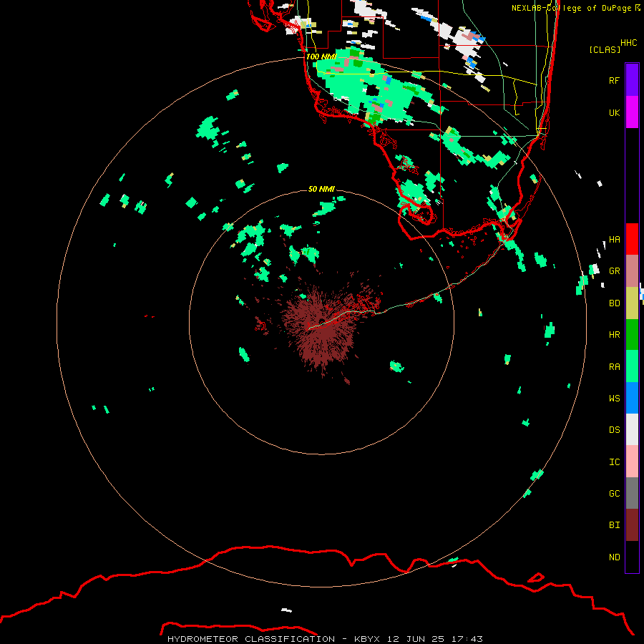Click the brown BI legend swatch

click(632, 525)
